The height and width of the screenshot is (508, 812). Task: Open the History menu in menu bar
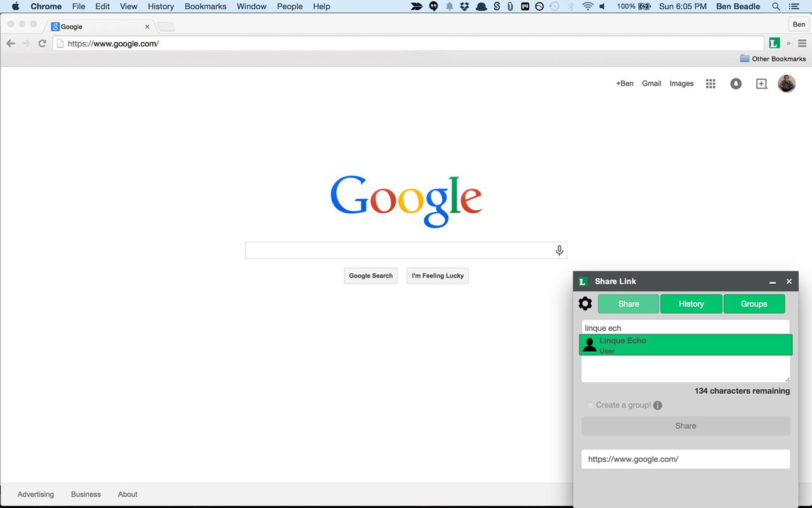click(x=160, y=6)
